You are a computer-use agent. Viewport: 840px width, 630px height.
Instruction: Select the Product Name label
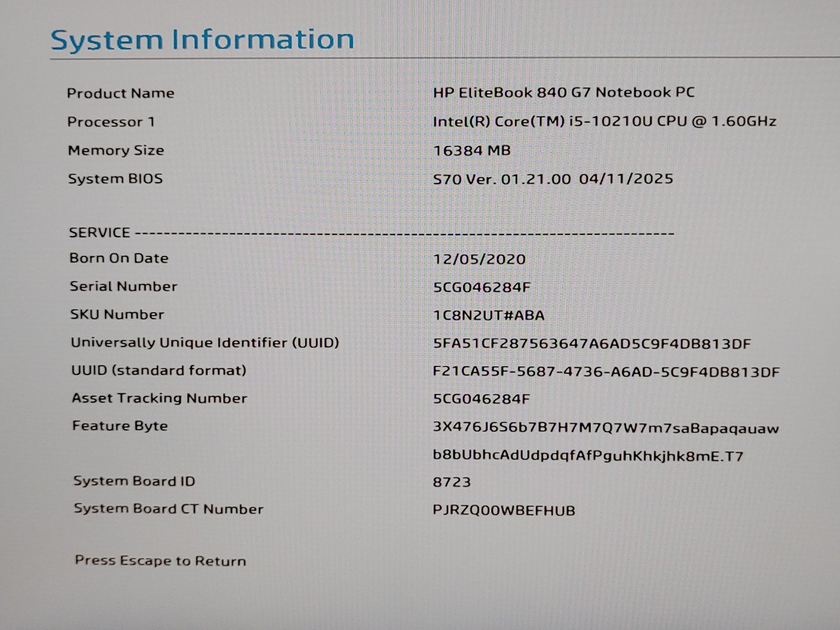coord(120,93)
